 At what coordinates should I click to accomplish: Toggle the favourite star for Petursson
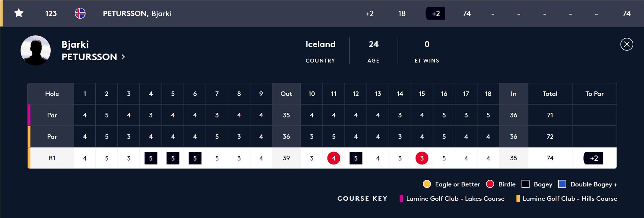point(19,13)
